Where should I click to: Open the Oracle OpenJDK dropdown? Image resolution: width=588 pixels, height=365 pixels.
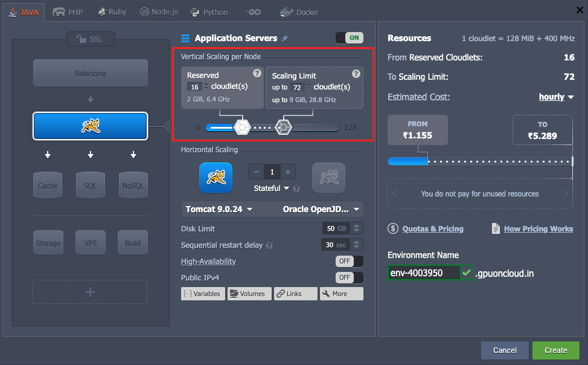pyautogui.click(x=321, y=210)
